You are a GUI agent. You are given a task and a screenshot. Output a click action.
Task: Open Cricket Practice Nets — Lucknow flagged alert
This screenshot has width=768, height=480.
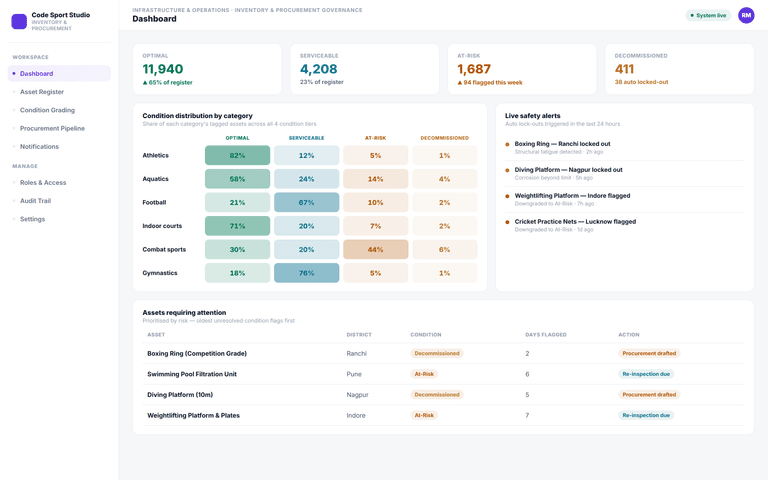click(x=624, y=225)
